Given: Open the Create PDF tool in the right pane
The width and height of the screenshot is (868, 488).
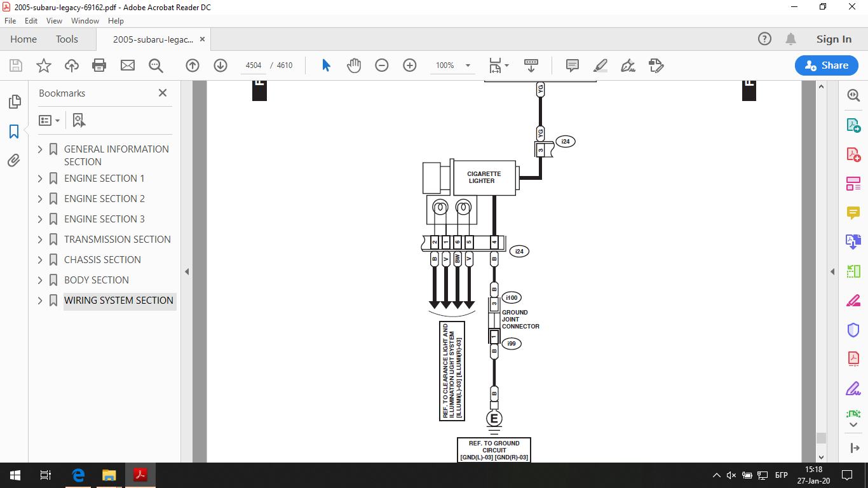Looking at the screenshot, I should click(x=853, y=154).
